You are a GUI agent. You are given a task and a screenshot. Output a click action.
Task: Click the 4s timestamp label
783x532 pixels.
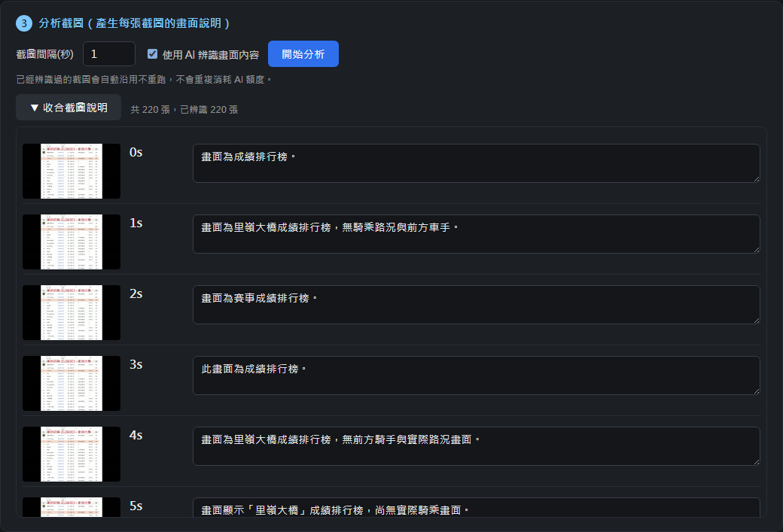[x=136, y=436]
